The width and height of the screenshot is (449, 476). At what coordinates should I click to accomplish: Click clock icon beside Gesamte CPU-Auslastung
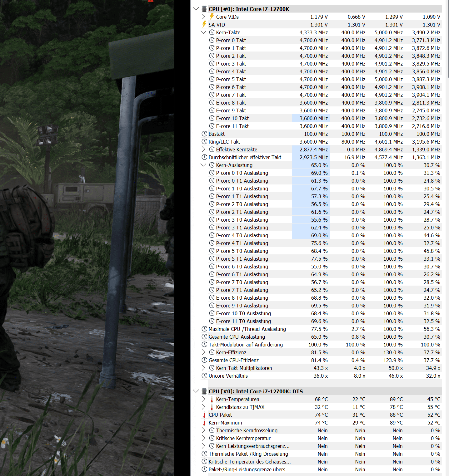pos(204,337)
